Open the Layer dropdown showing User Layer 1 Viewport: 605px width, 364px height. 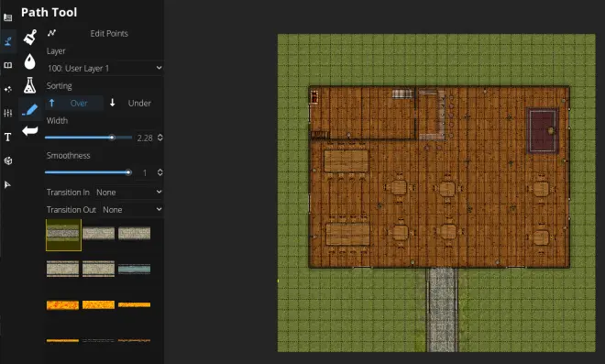104,69
